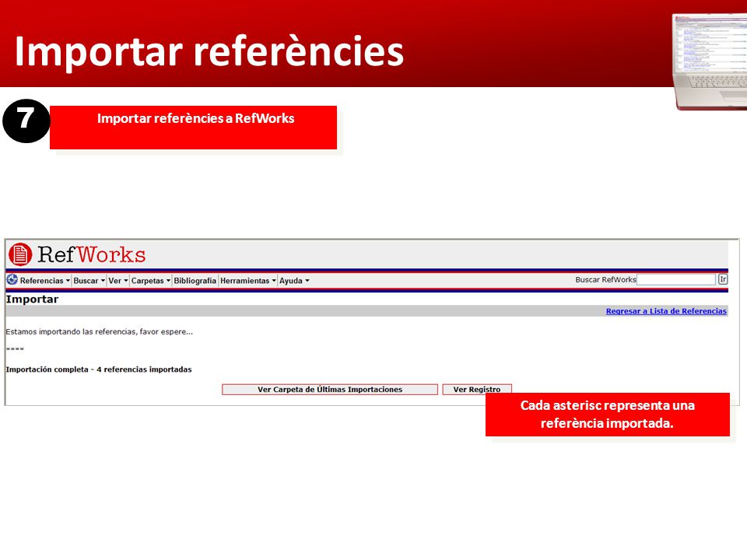Click 'Importación completa - 4 referencias importadas' text
This screenshot has height=560, width=747.
(x=99, y=369)
